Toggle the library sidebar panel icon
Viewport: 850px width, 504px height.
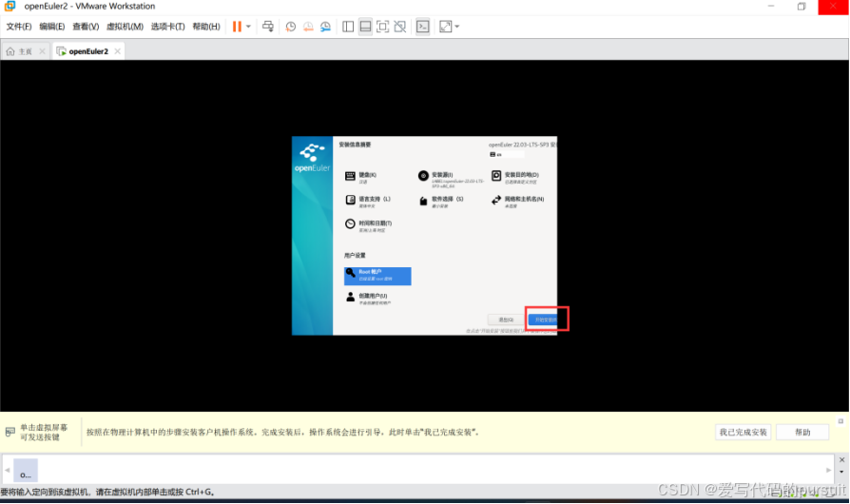[x=348, y=27]
